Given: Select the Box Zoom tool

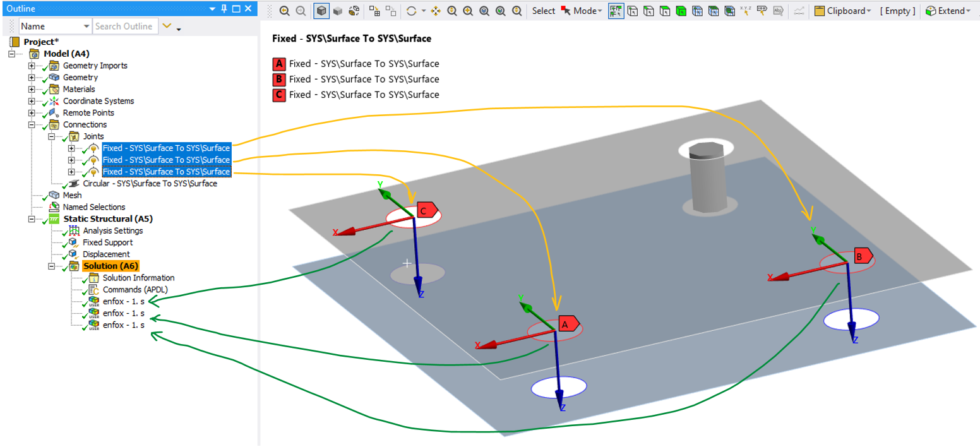Looking at the screenshot, I should tap(467, 11).
